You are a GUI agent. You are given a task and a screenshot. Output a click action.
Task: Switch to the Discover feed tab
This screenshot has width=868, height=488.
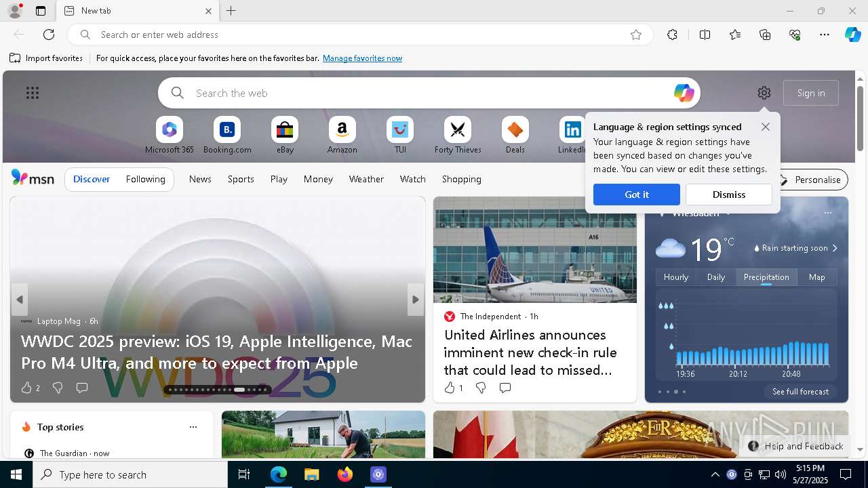tap(92, 179)
